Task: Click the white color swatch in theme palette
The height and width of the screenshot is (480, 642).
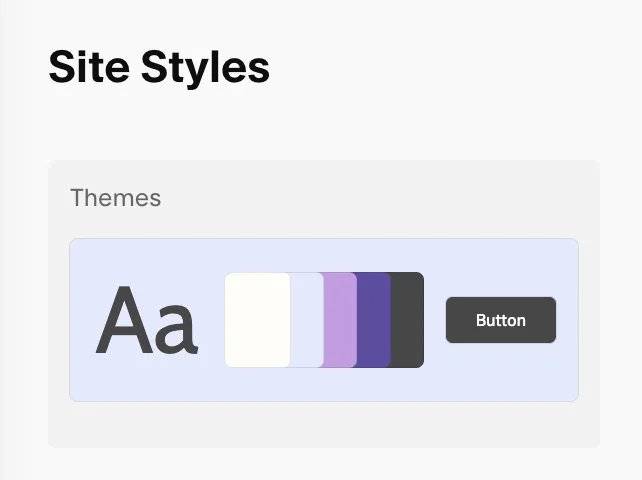Action: (257, 320)
